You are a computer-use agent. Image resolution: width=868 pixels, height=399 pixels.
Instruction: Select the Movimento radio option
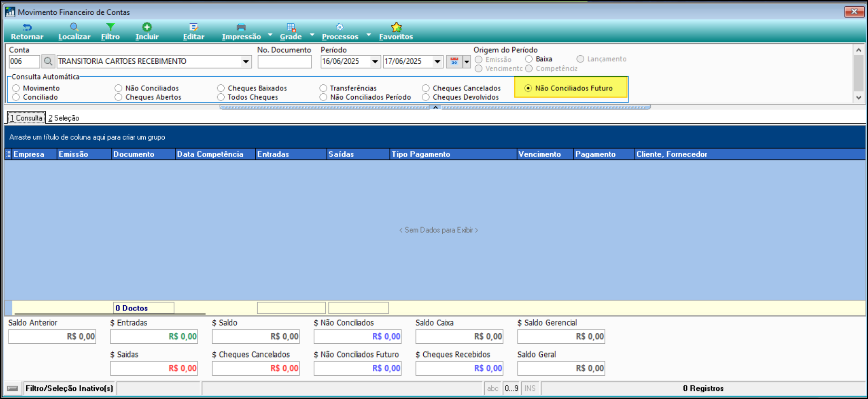(x=16, y=88)
